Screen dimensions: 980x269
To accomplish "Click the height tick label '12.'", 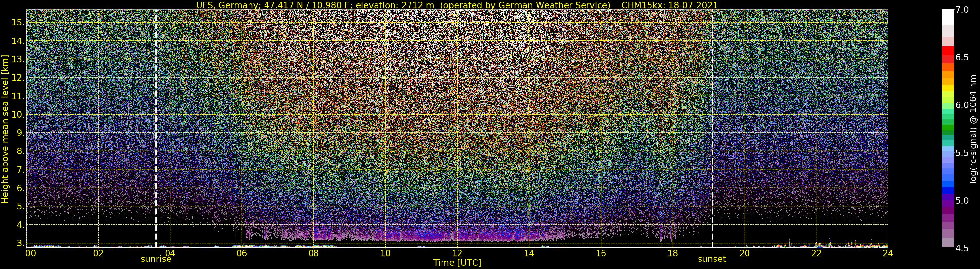I will point(18,78).
